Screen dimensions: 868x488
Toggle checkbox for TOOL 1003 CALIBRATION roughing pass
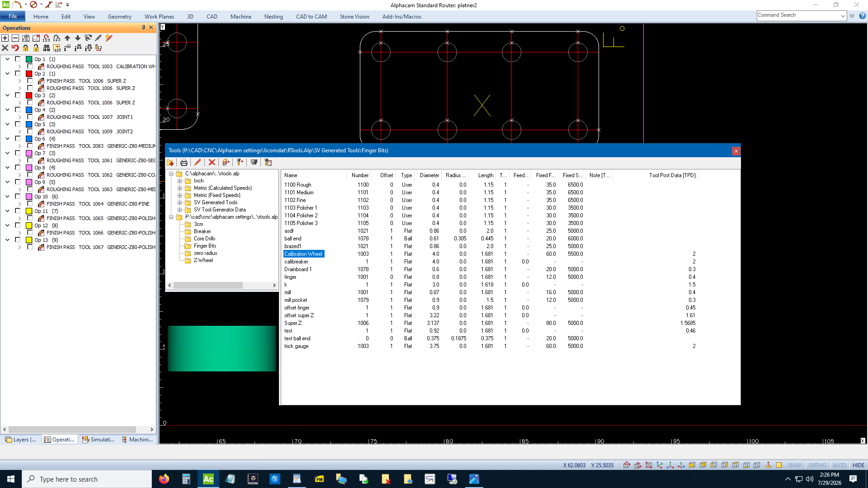pyautogui.click(x=30, y=66)
